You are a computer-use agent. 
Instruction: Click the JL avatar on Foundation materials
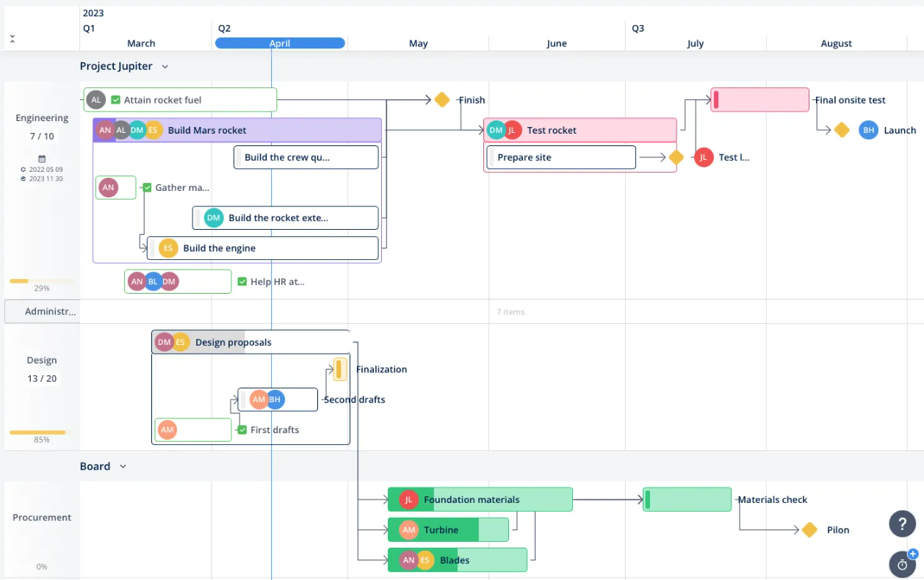(408, 500)
